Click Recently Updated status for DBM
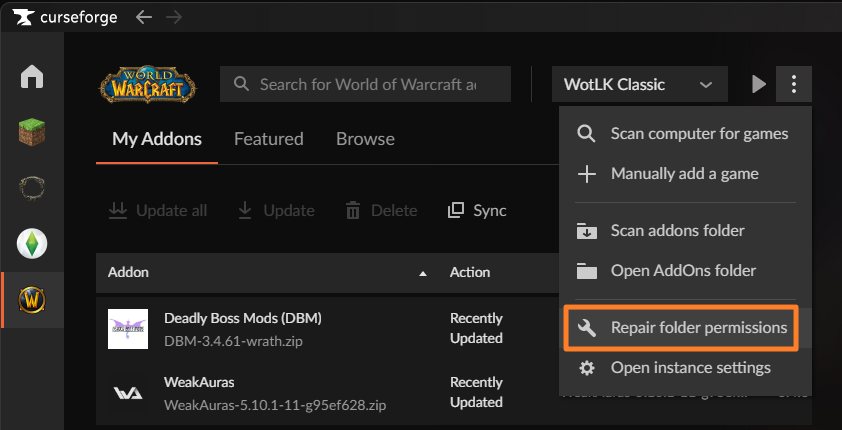This screenshot has height=430, width=842. [x=476, y=329]
